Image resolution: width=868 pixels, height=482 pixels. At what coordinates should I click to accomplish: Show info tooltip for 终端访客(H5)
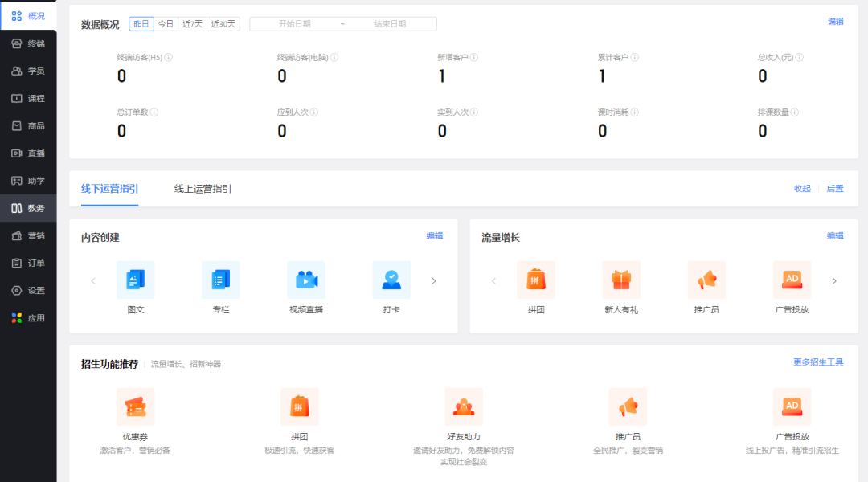[x=168, y=58]
